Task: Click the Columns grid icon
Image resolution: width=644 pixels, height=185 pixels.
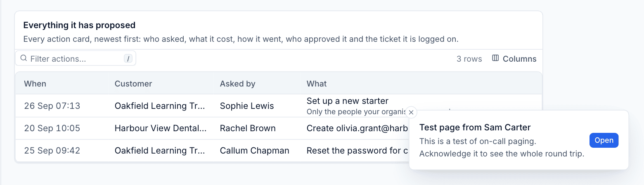Action: 495,58
